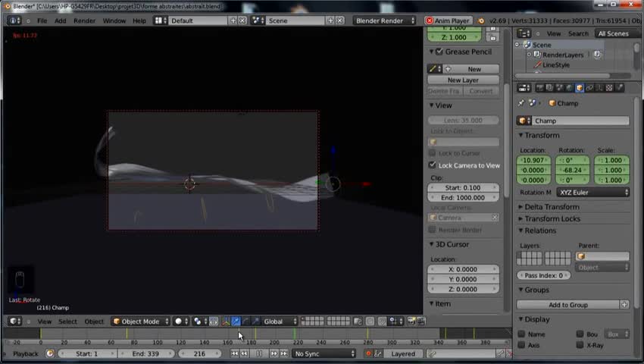Image resolution: width=644 pixels, height=364 pixels.
Task: Uncheck Lock Camera to View
Action: (x=432, y=165)
